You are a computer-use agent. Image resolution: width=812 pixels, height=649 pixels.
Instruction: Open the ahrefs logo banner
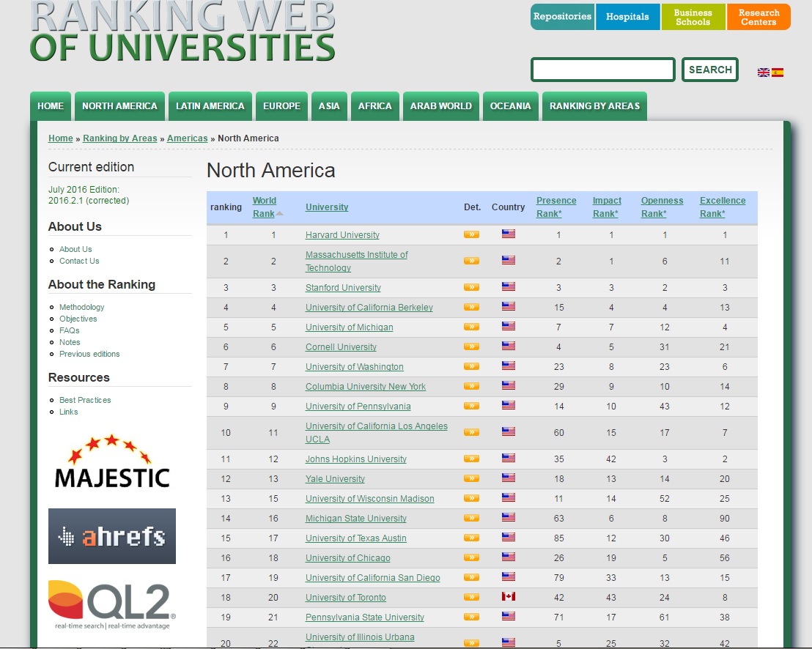112,536
